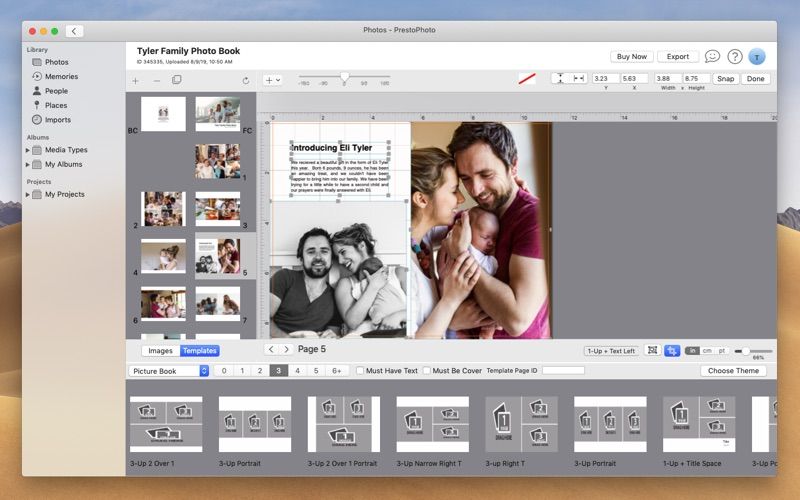This screenshot has width=800, height=500.
Task: Filter templates to 4 images
Action: tap(297, 371)
